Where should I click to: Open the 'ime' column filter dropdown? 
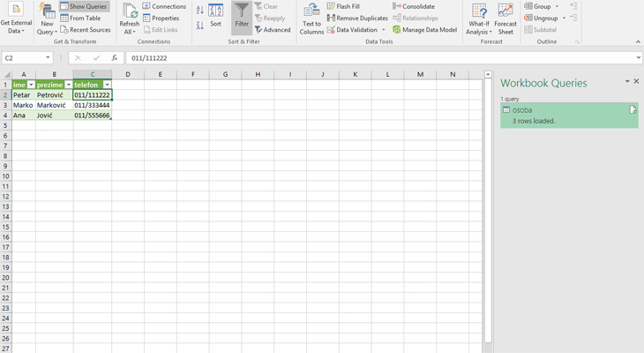[31, 85]
